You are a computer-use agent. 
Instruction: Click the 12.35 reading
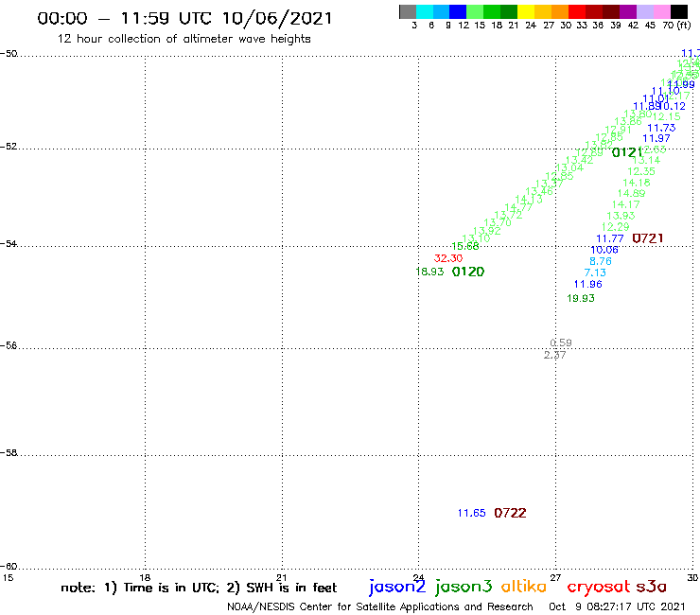[x=641, y=171]
